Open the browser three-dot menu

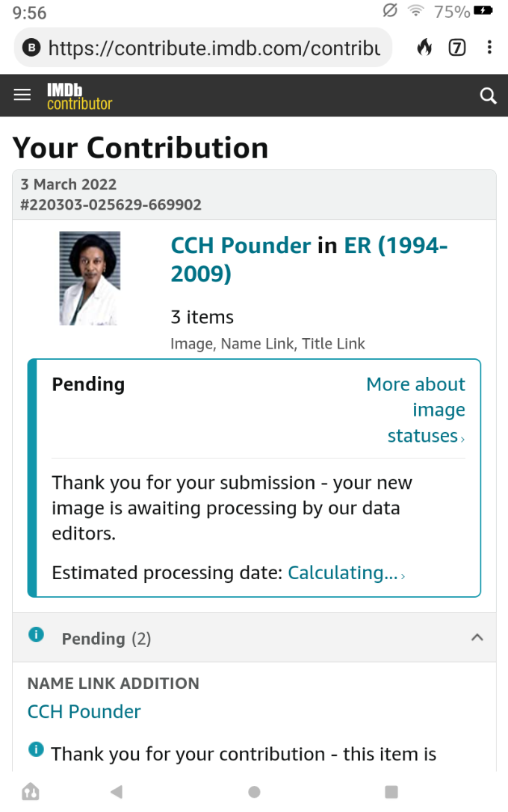point(489,49)
